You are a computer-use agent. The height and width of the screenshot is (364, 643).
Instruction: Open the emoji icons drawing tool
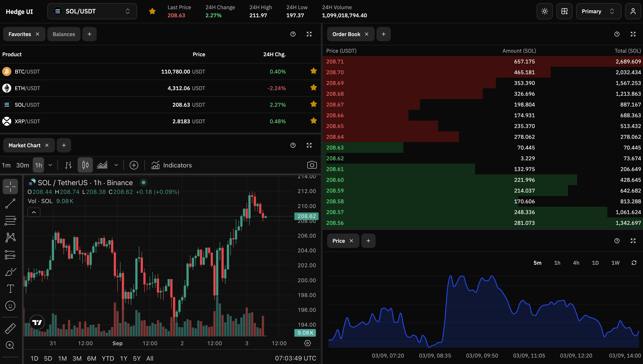point(10,306)
